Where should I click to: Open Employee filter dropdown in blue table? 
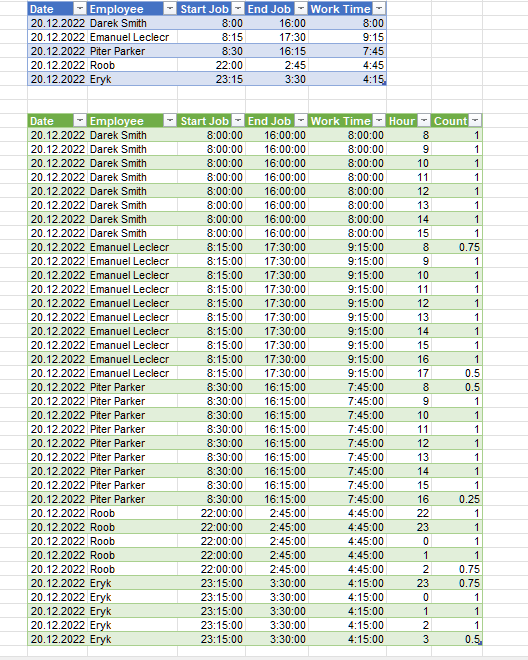click(x=170, y=9)
